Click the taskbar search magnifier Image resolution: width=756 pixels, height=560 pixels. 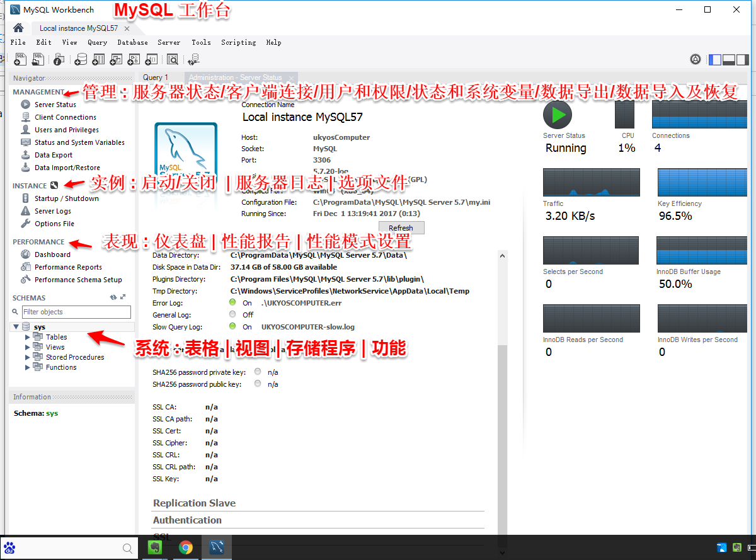pyautogui.click(x=127, y=548)
